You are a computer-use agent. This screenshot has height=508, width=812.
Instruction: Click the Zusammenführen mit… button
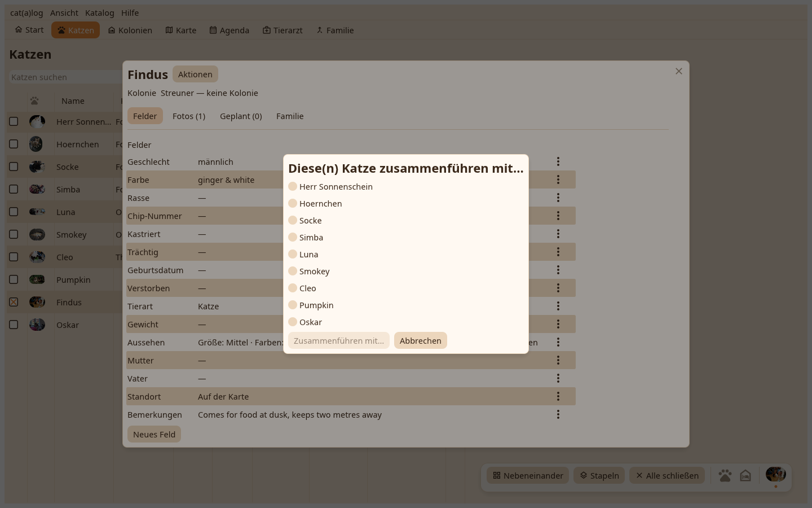(x=339, y=340)
